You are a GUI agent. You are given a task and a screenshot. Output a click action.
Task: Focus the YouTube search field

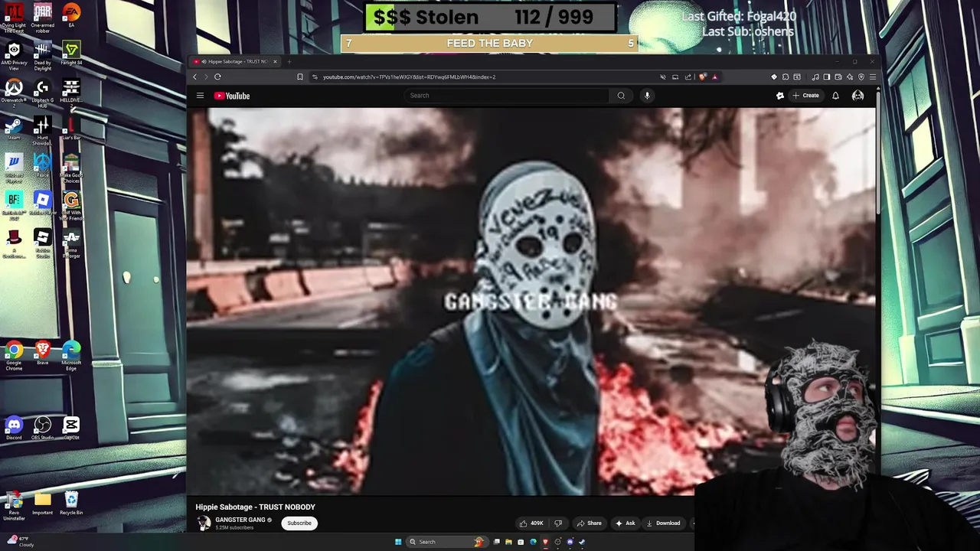click(508, 96)
